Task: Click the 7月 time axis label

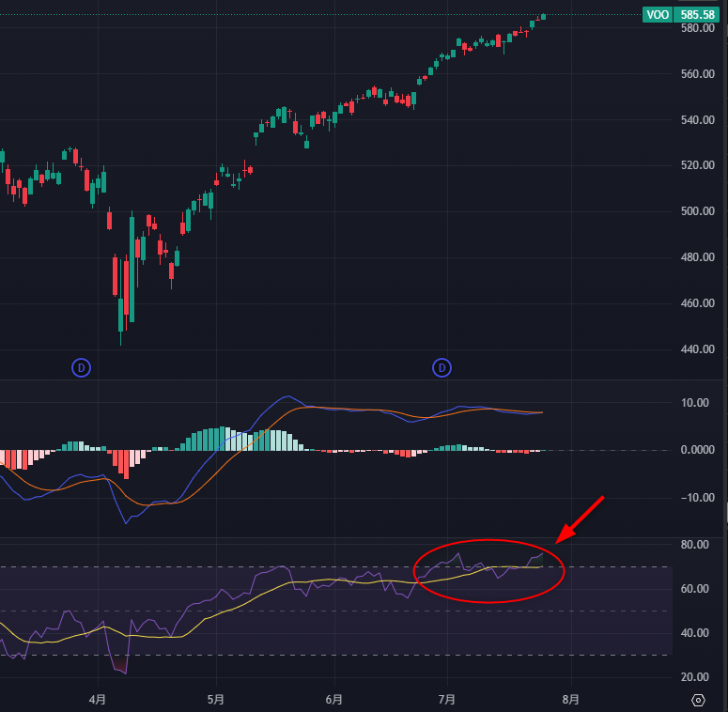Action: click(x=446, y=700)
